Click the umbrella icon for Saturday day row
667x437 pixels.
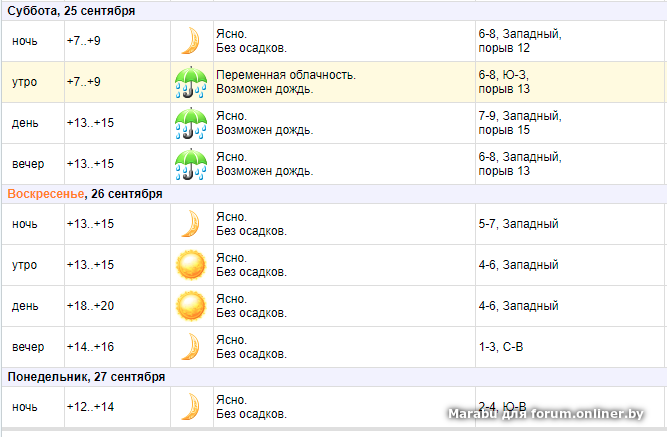191,123
